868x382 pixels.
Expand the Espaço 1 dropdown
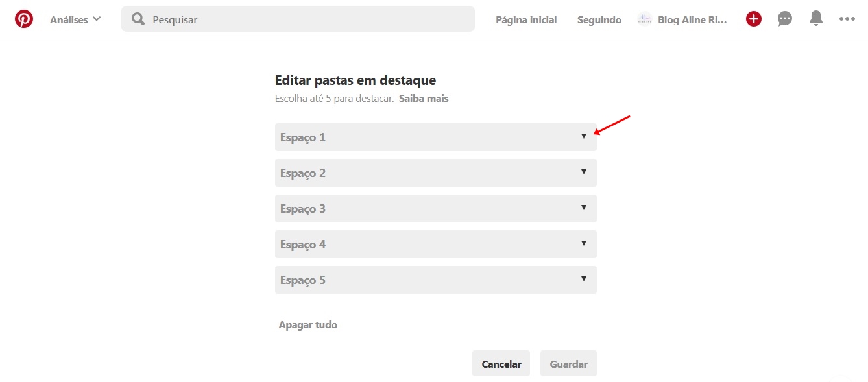[436, 137]
